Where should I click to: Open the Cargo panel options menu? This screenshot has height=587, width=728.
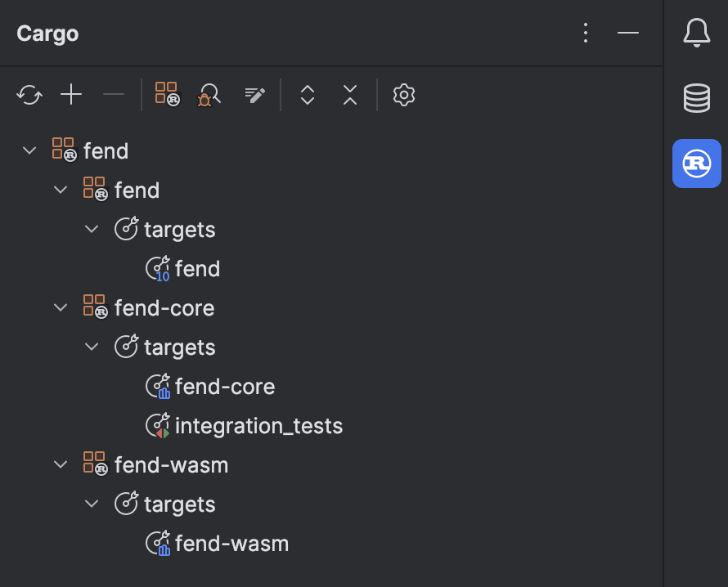[x=586, y=33]
